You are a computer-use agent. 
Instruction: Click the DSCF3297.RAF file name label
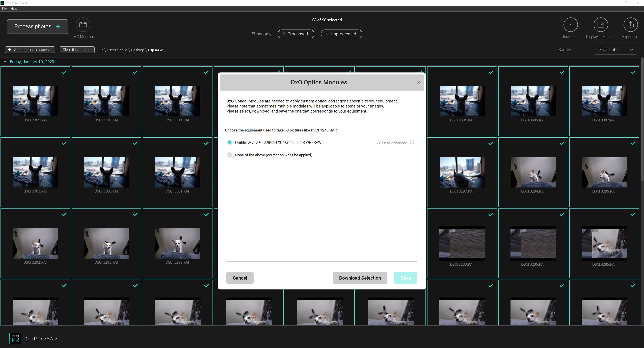tap(462, 191)
